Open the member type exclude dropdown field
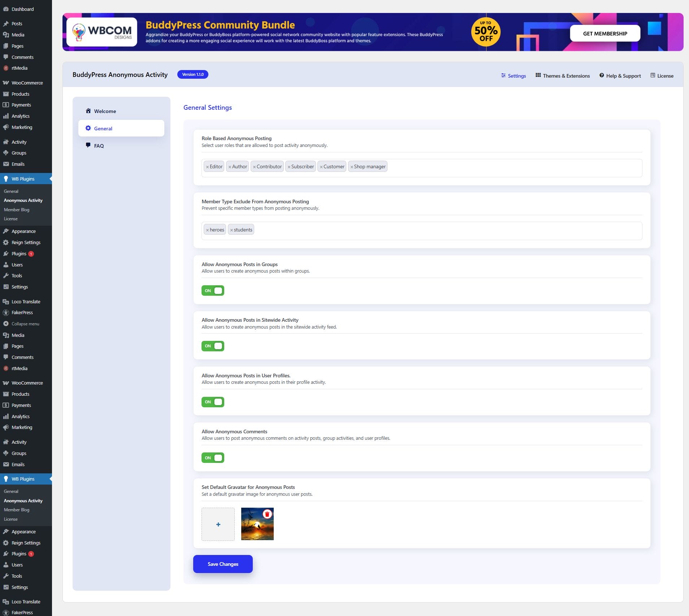Screen dimensions: 689x616 447,230
